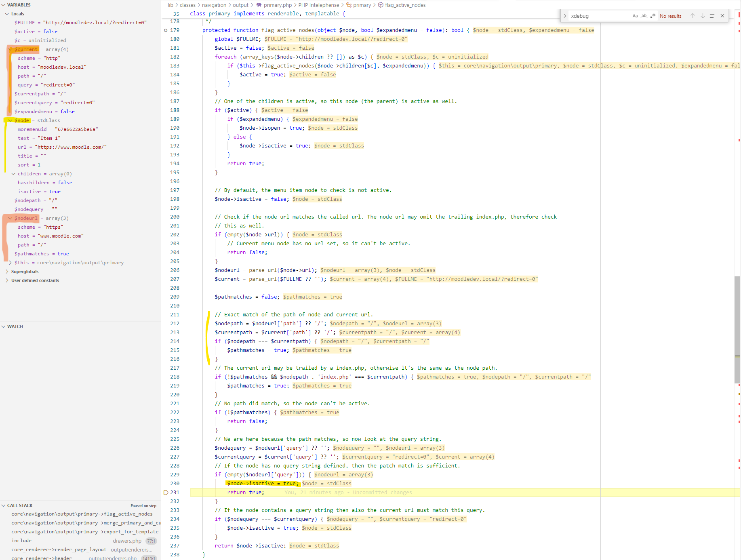Image resolution: width=741 pixels, height=560 pixels.
Task: Select '$c = uninitialized' variable row
Action: tap(81, 40)
